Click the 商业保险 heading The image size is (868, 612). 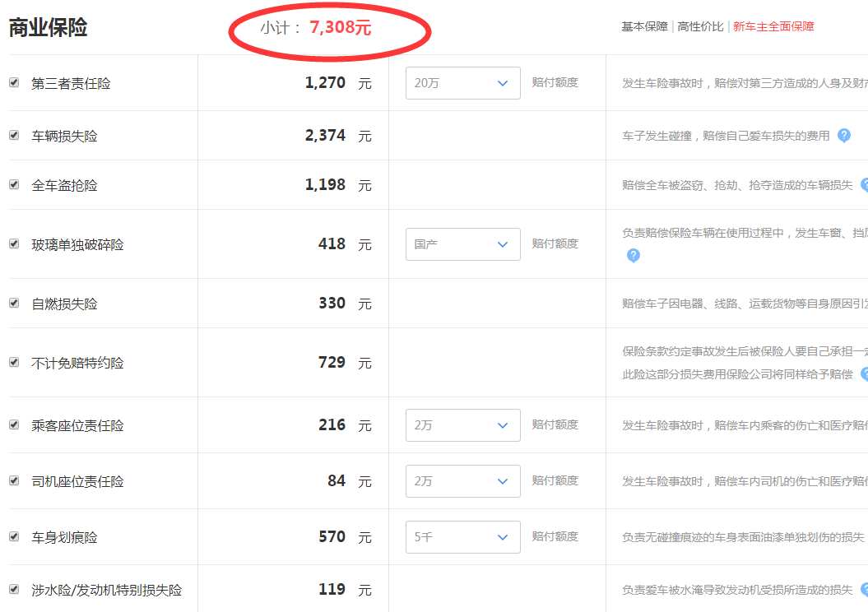coord(49,27)
